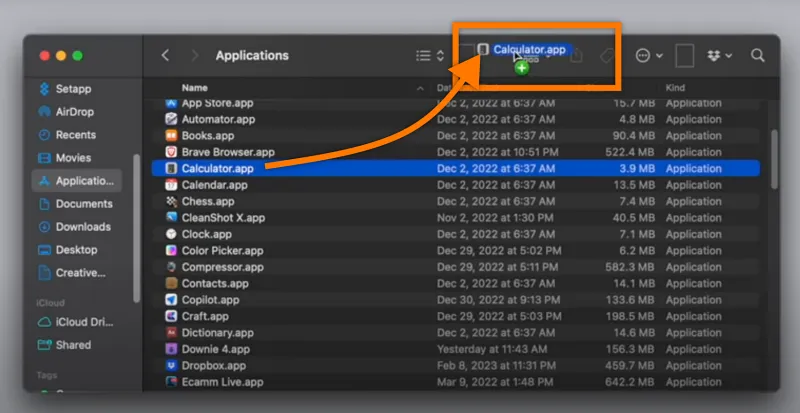Click the Chess.app icon
The width and height of the screenshot is (800, 413).
[171, 201]
